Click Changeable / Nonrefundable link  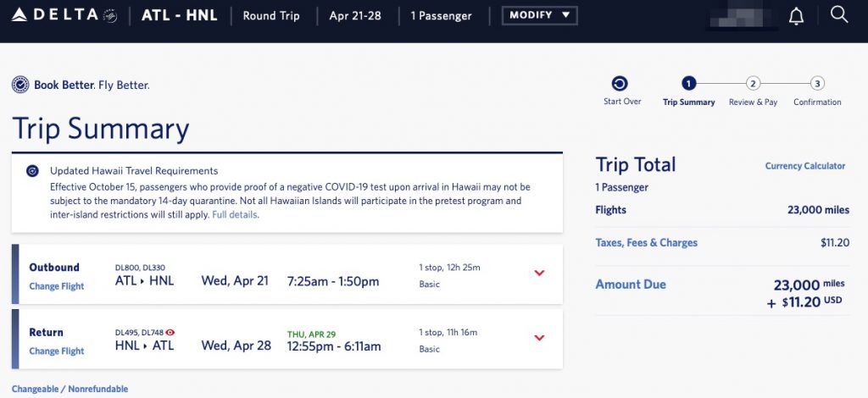pos(70,389)
